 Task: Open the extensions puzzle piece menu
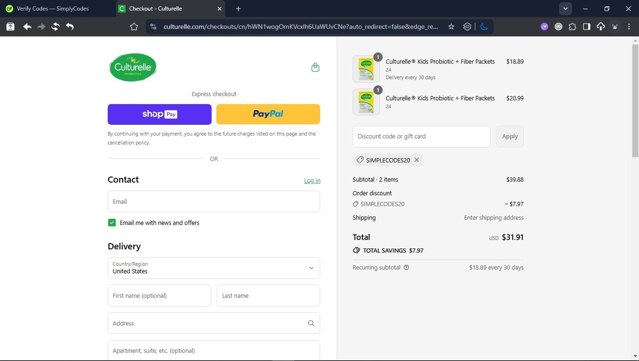tap(573, 26)
